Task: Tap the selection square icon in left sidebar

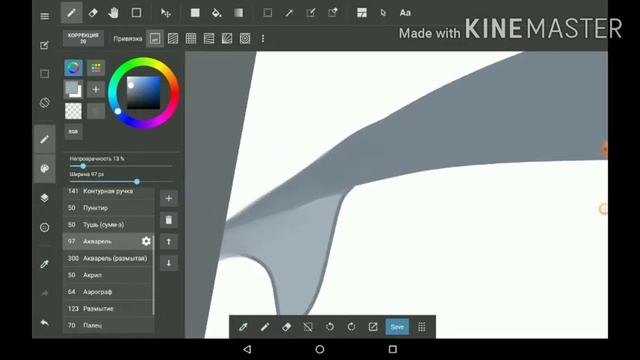Action: pos(44,74)
